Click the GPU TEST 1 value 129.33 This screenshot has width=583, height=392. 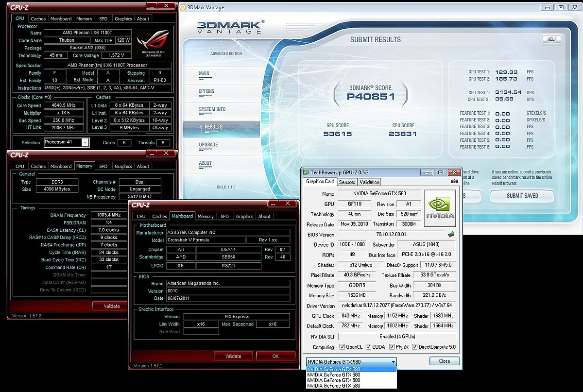point(507,71)
